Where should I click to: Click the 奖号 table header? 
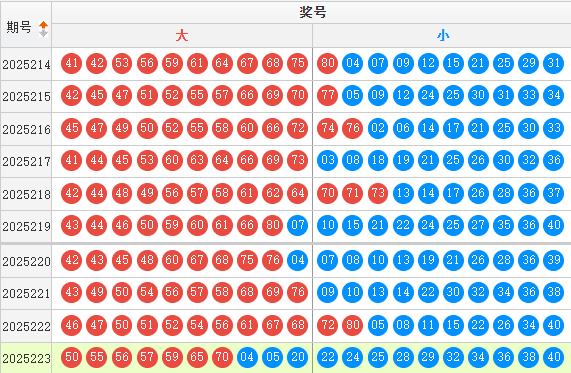pyautogui.click(x=313, y=13)
